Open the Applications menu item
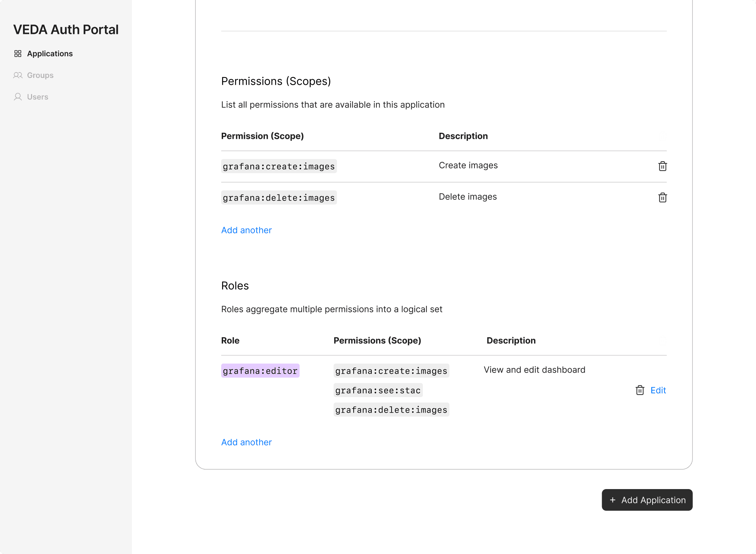 click(x=50, y=54)
